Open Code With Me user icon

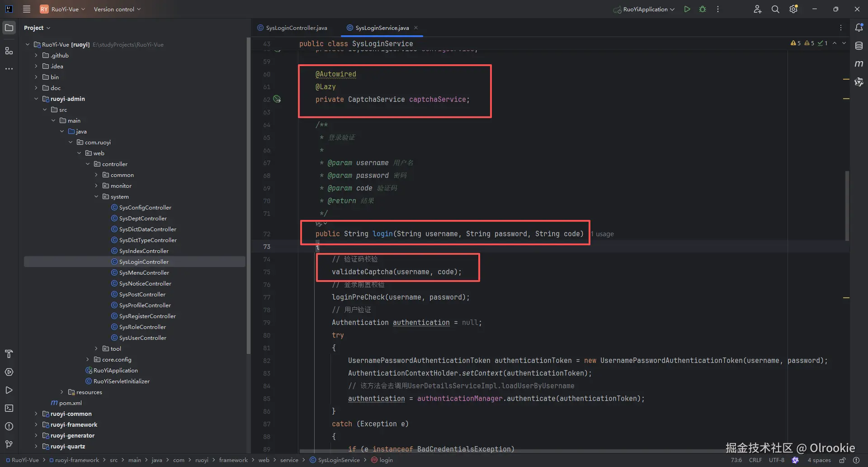pyautogui.click(x=757, y=9)
